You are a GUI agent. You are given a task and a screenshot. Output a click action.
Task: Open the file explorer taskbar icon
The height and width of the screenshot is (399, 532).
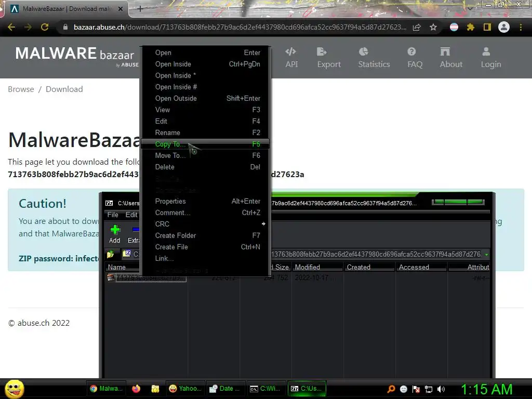155,389
